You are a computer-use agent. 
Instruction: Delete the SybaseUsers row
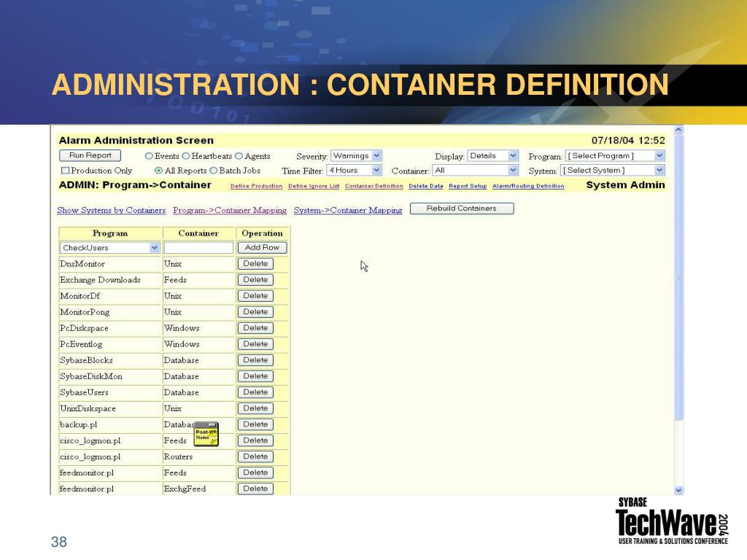(255, 392)
